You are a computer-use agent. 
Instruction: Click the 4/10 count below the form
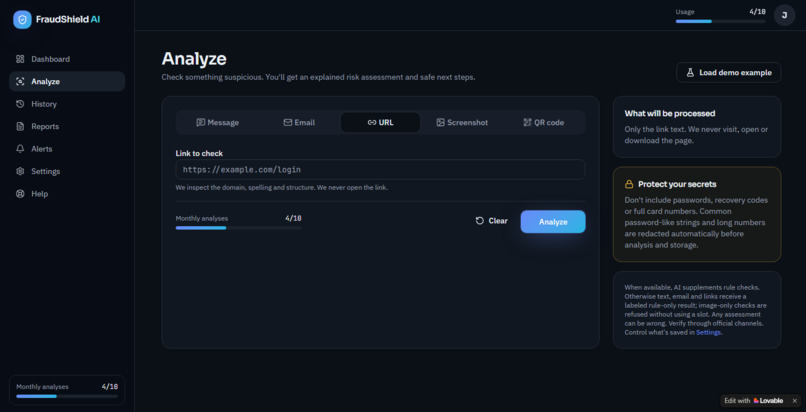pos(294,218)
